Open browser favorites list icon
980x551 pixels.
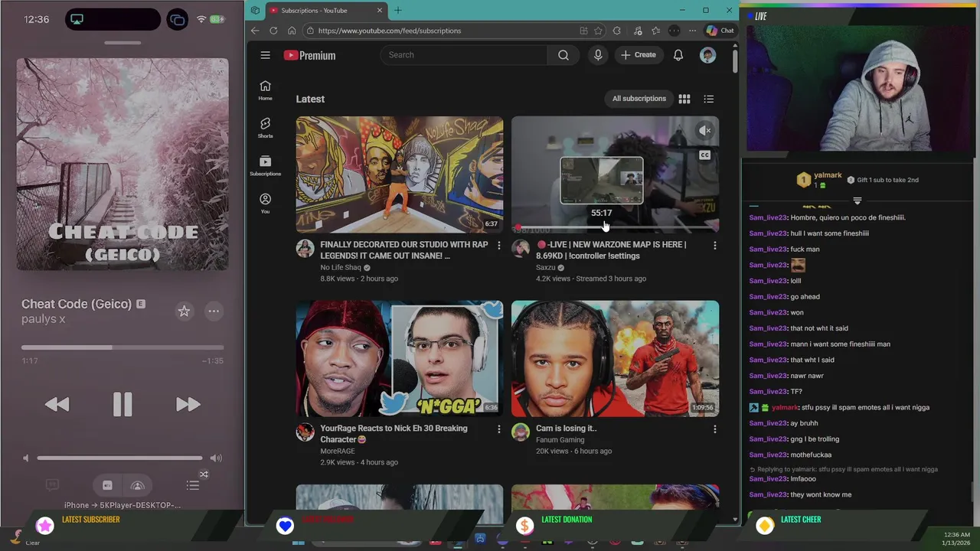point(656,31)
